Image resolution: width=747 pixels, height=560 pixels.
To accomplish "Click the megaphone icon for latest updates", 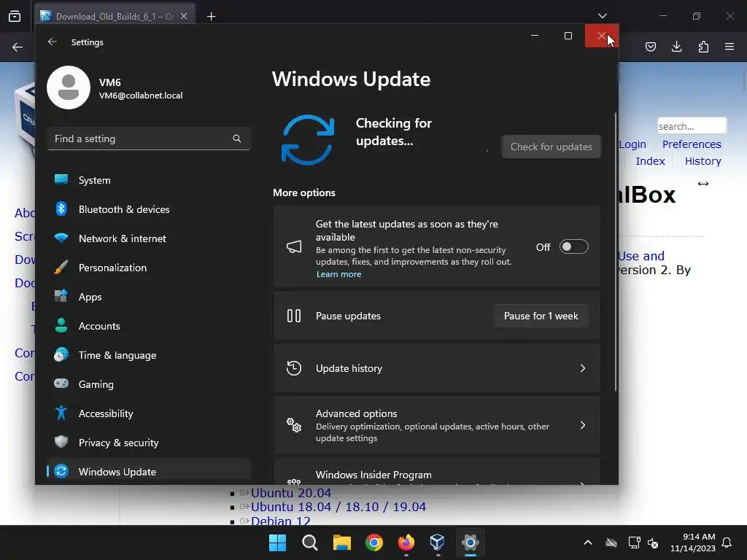I will click(294, 246).
